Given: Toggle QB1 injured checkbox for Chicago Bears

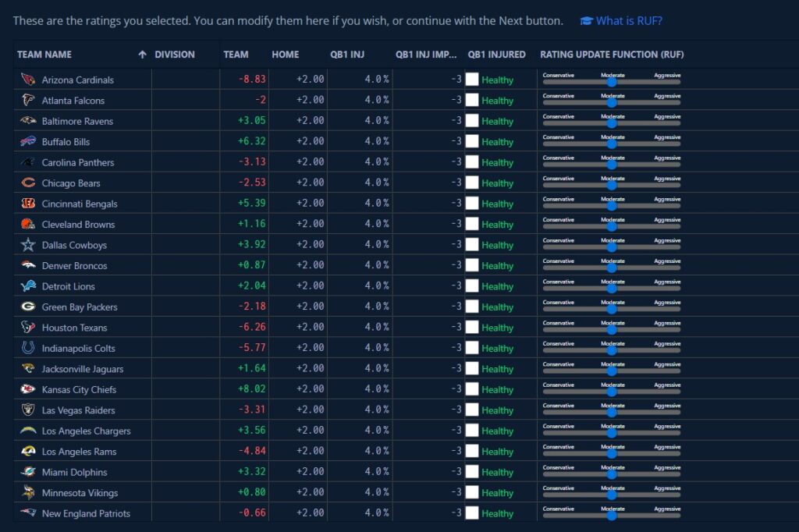Looking at the screenshot, I should pyautogui.click(x=472, y=183).
